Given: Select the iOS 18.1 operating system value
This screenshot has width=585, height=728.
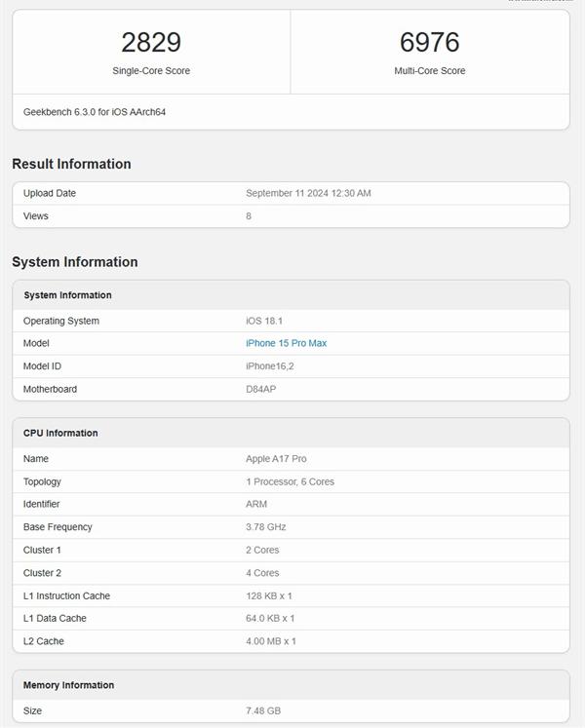Looking at the screenshot, I should (264, 321).
